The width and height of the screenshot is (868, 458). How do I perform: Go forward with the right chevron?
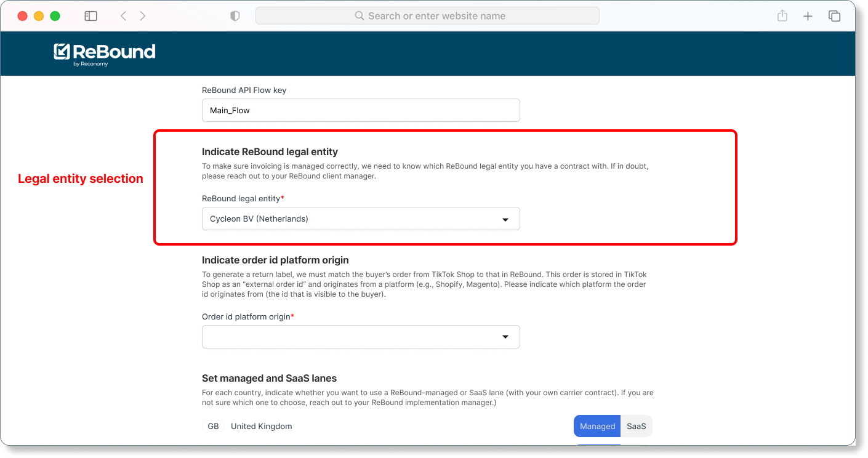pos(143,16)
